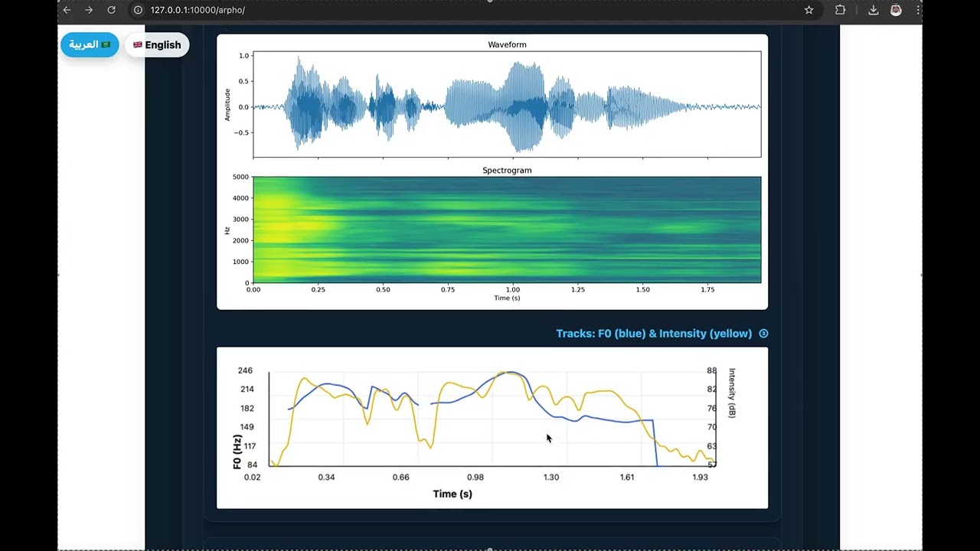Click the "Intensity (dB)" axis label
The width and height of the screenshot is (980, 551).
tap(732, 393)
